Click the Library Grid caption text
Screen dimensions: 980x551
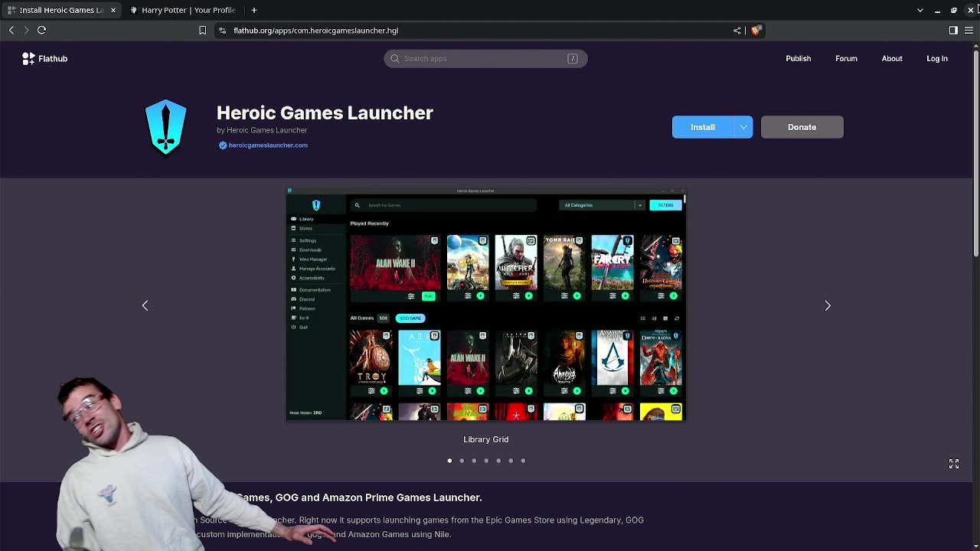(486, 439)
